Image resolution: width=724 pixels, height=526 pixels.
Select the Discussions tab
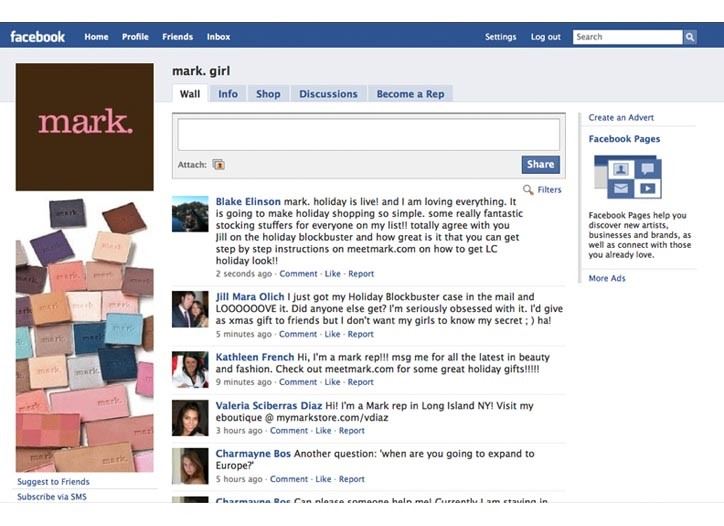coord(328,94)
